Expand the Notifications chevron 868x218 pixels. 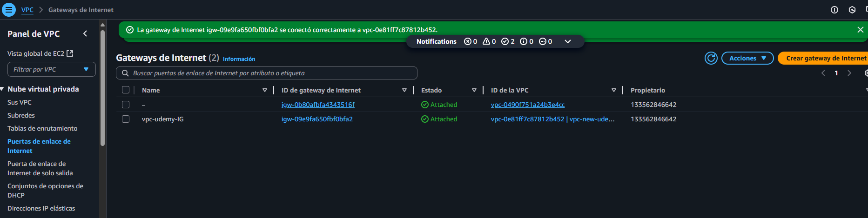click(567, 41)
